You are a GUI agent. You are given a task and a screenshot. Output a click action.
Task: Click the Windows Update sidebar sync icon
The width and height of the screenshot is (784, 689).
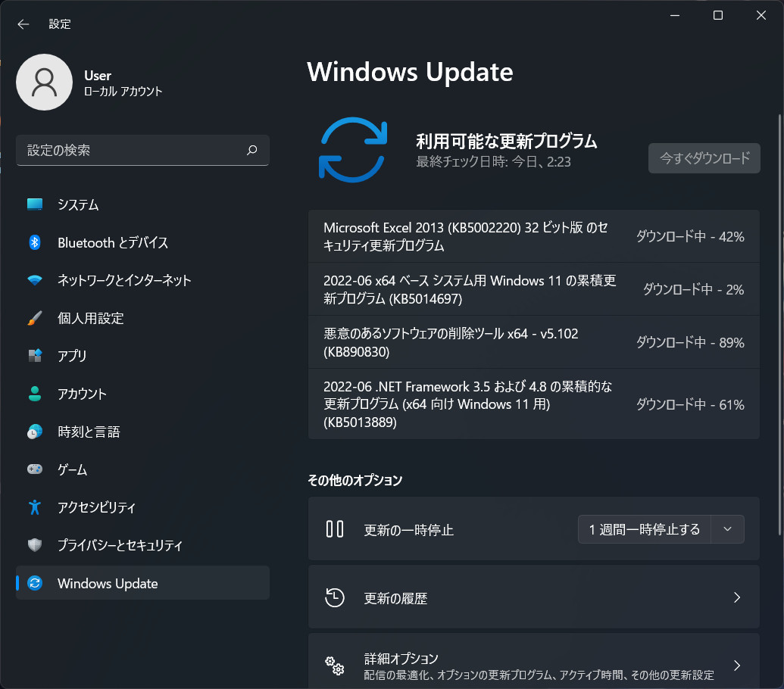(35, 583)
